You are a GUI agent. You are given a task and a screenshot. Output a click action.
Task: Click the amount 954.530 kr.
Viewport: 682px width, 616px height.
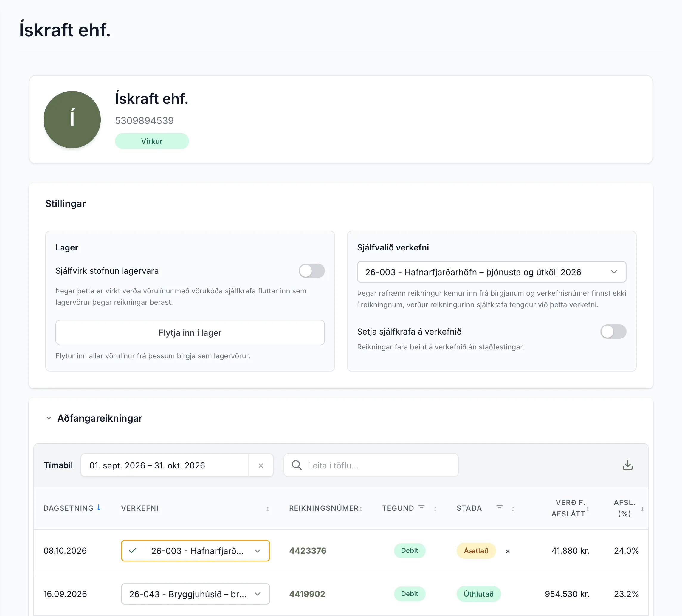(567, 594)
